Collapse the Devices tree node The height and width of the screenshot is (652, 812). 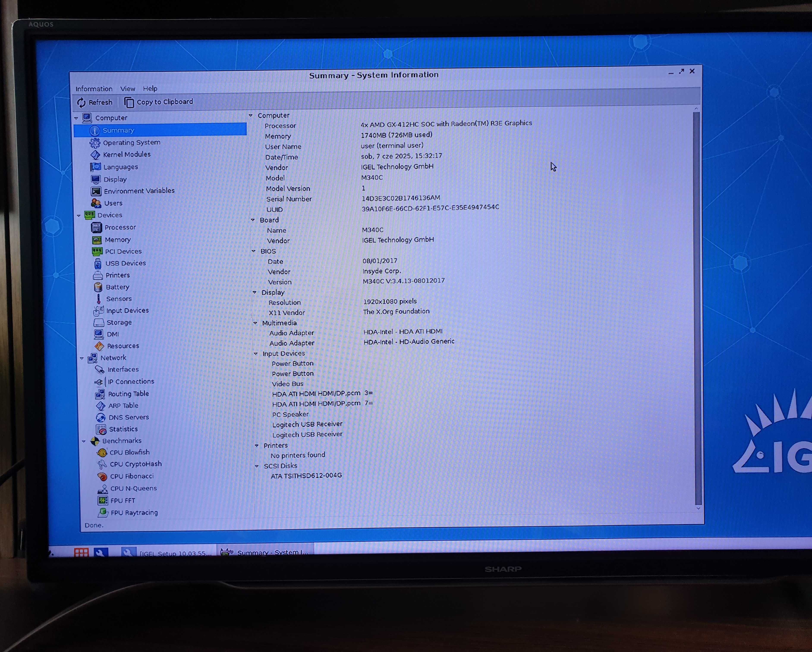79,216
